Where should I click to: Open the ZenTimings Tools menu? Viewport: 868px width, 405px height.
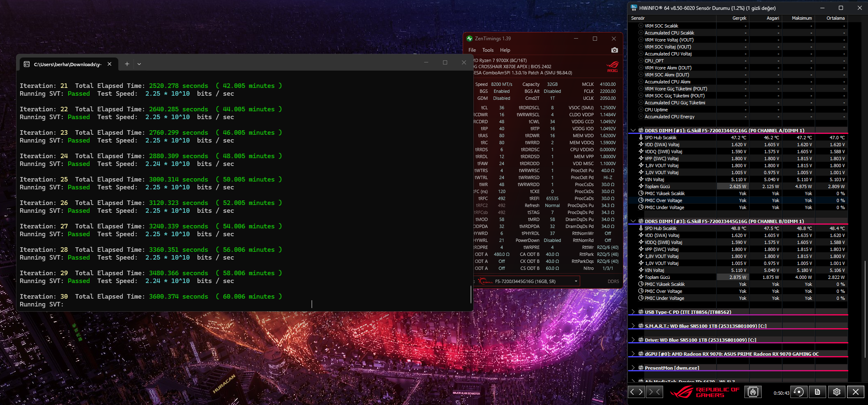coord(488,50)
